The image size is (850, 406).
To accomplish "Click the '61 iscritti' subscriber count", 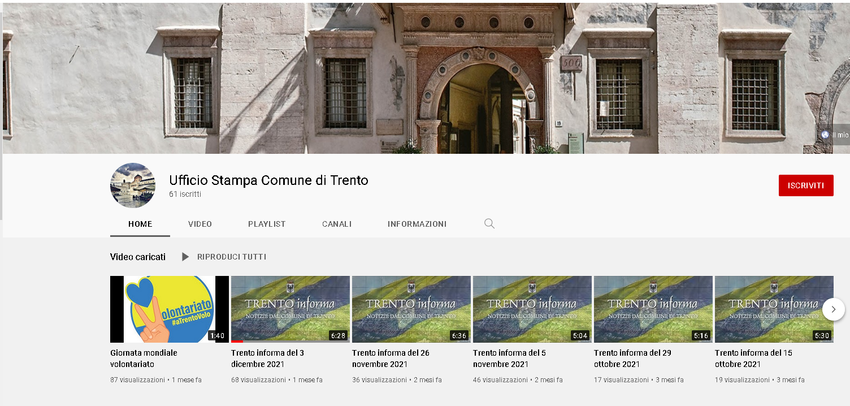I will pos(185,194).
